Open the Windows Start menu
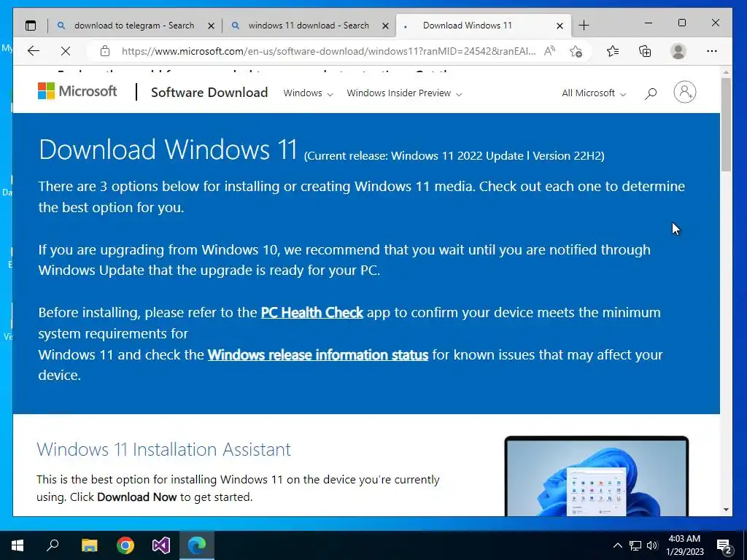The width and height of the screenshot is (747, 560). coord(18,545)
